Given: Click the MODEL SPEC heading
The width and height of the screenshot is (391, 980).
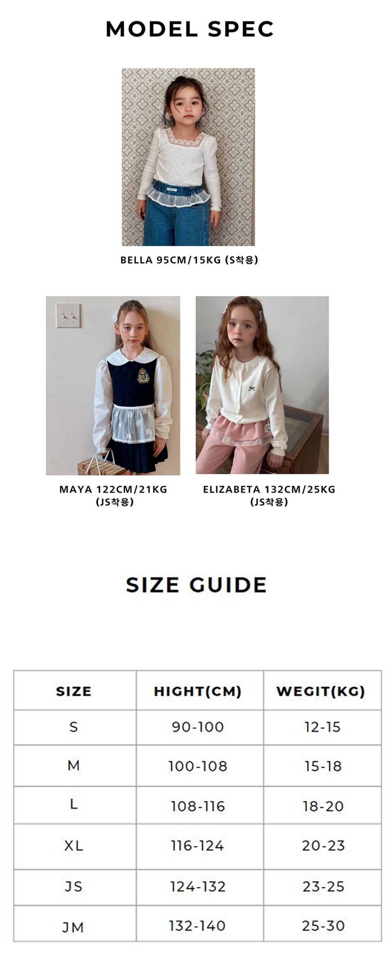Looking at the screenshot, I should coord(190,29).
